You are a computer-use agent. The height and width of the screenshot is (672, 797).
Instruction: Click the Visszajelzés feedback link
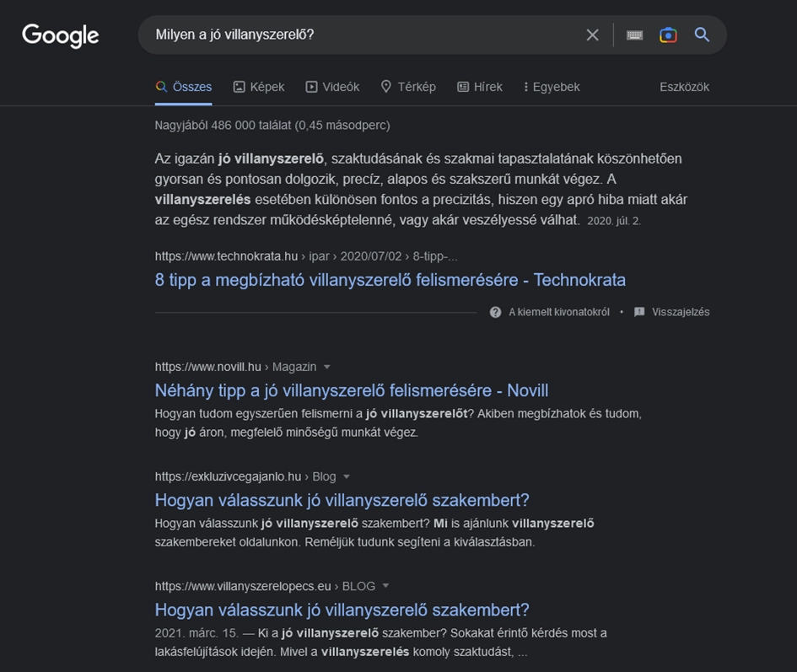[681, 312]
